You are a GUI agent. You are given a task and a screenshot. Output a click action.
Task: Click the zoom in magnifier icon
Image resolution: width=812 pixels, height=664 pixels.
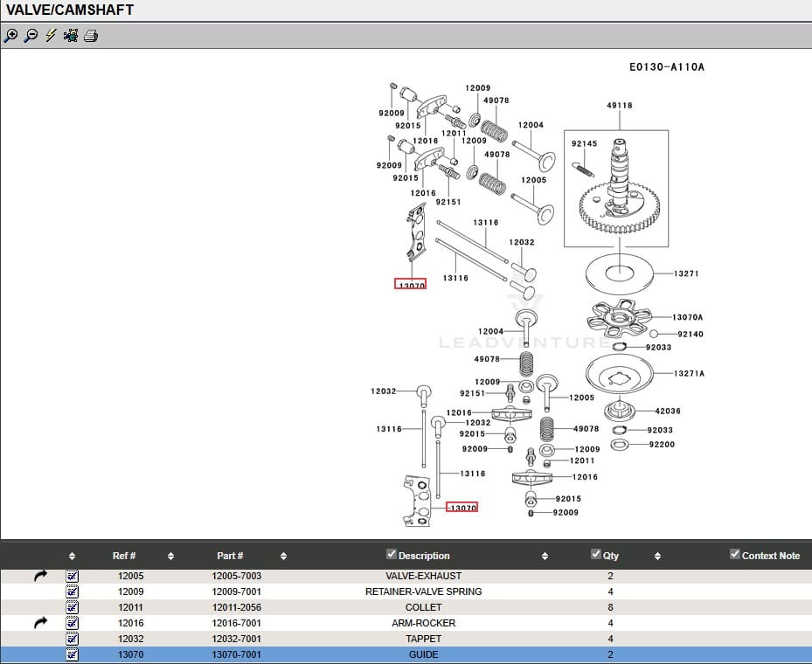coord(10,36)
